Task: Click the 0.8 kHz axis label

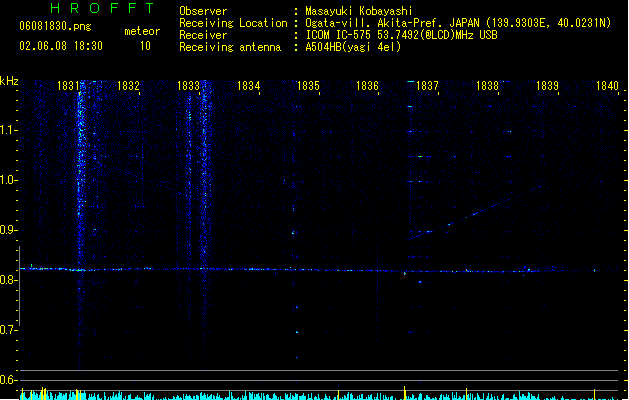Action: point(8,280)
